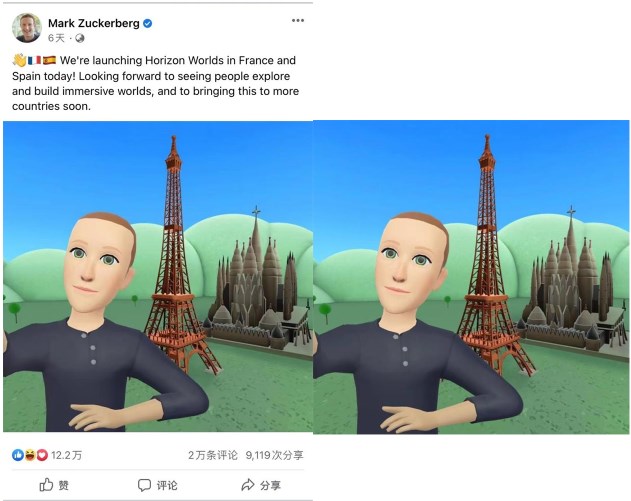
Task: Click the duplicate avatar image on right
Action: tap(471, 277)
